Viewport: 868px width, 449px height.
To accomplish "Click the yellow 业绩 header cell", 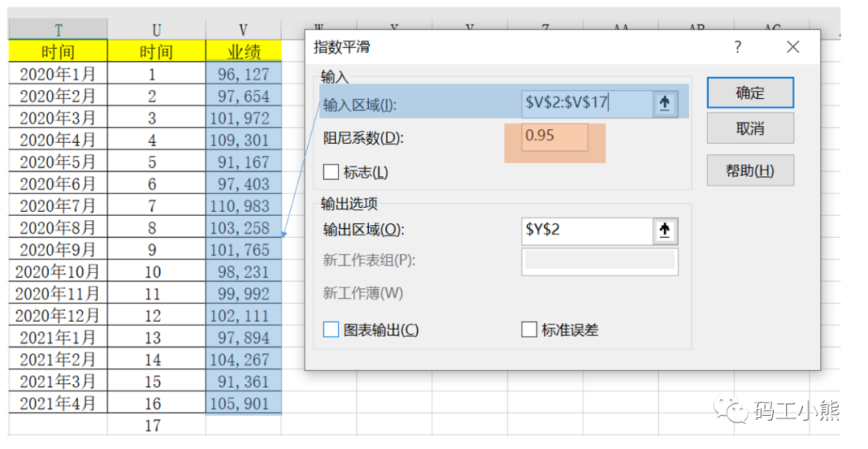I will 243,51.
